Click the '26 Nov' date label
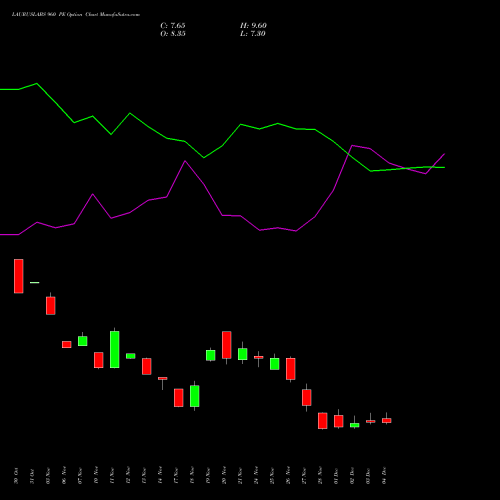This screenshot has height=500, width=500. 288,476
